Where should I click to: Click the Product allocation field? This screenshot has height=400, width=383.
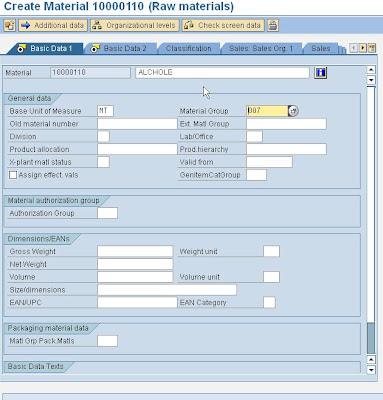(137, 149)
